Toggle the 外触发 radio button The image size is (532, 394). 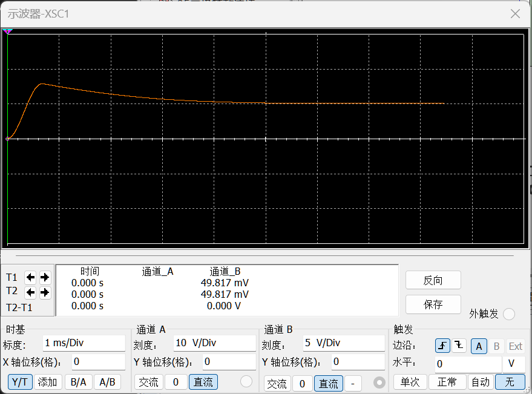[508, 314]
